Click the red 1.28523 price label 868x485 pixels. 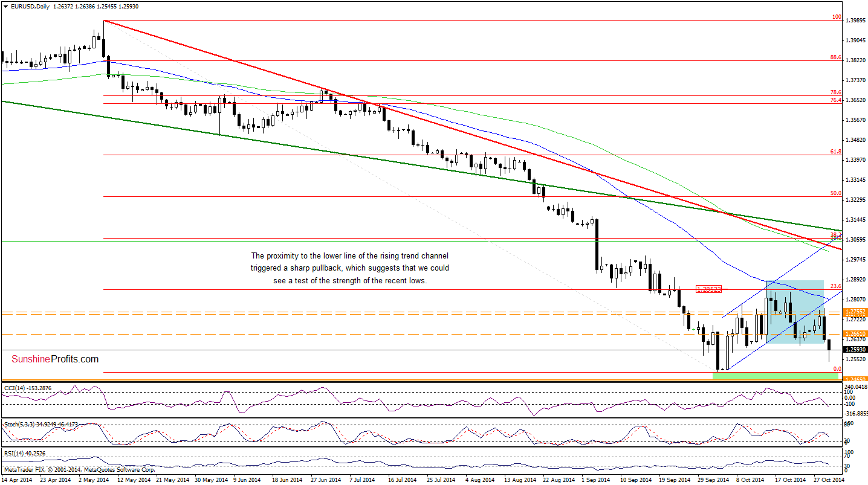[x=708, y=289]
